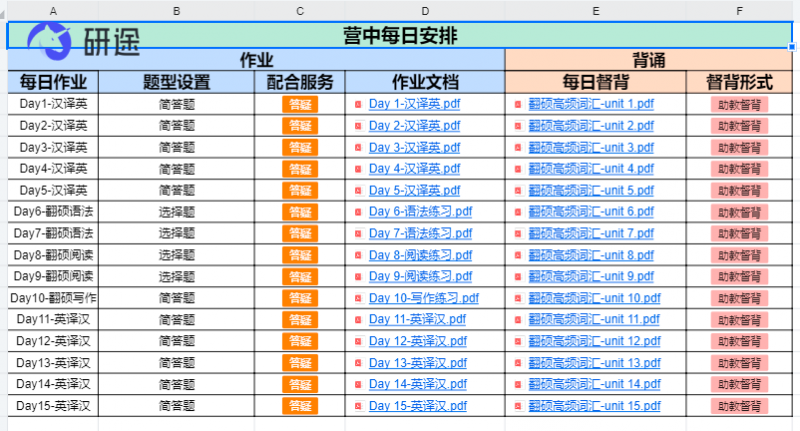Open the Day 6-语法练习.pdf link
The height and width of the screenshot is (431, 800).
(x=420, y=212)
